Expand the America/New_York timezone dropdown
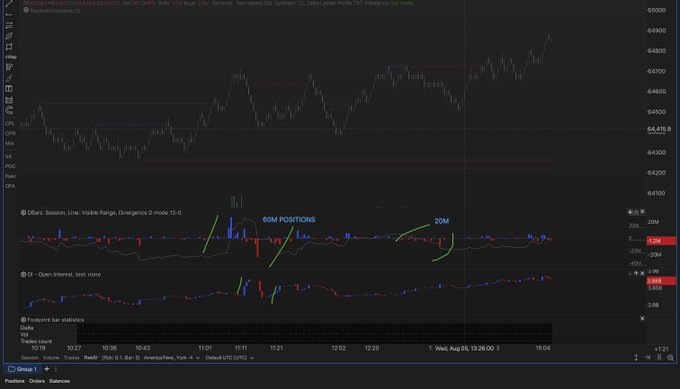Screen dimensions: 680x389 [x=172, y=358]
